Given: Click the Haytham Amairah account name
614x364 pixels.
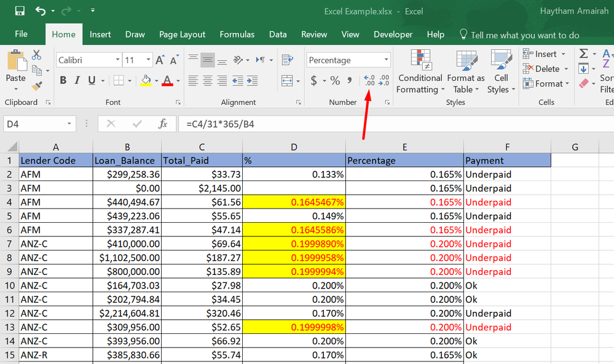Looking at the screenshot, I should [574, 11].
